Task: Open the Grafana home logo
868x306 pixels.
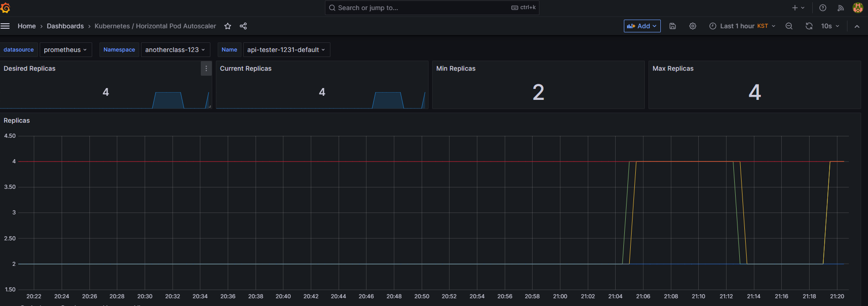Action: (x=5, y=8)
